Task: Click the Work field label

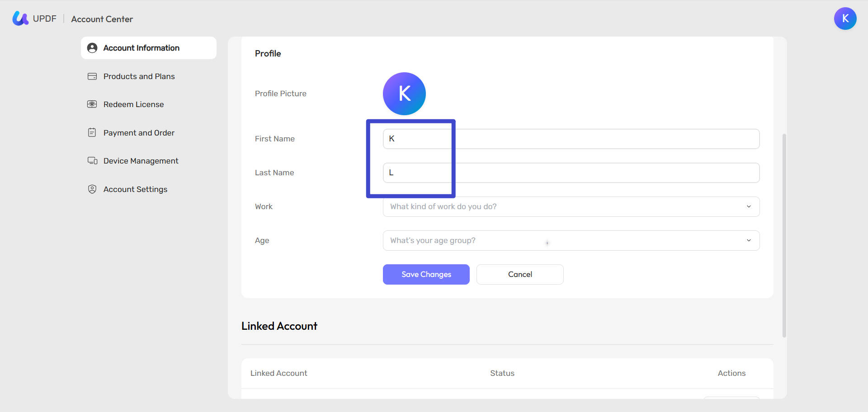Action: pyautogui.click(x=264, y=206)
